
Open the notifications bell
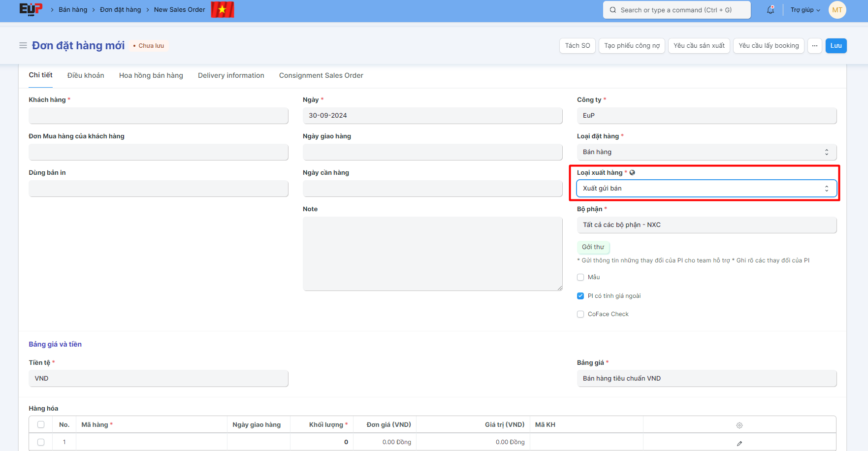point(770,10)
